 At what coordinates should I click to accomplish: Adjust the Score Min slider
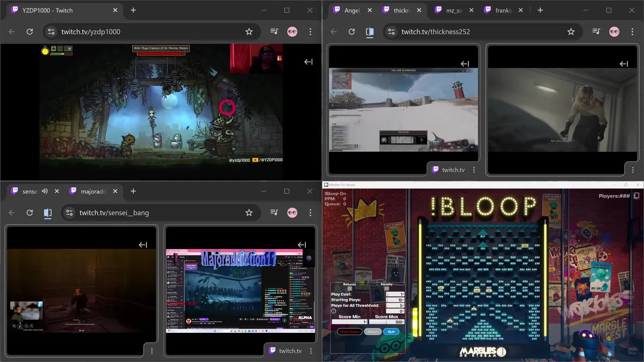point(350,322)
